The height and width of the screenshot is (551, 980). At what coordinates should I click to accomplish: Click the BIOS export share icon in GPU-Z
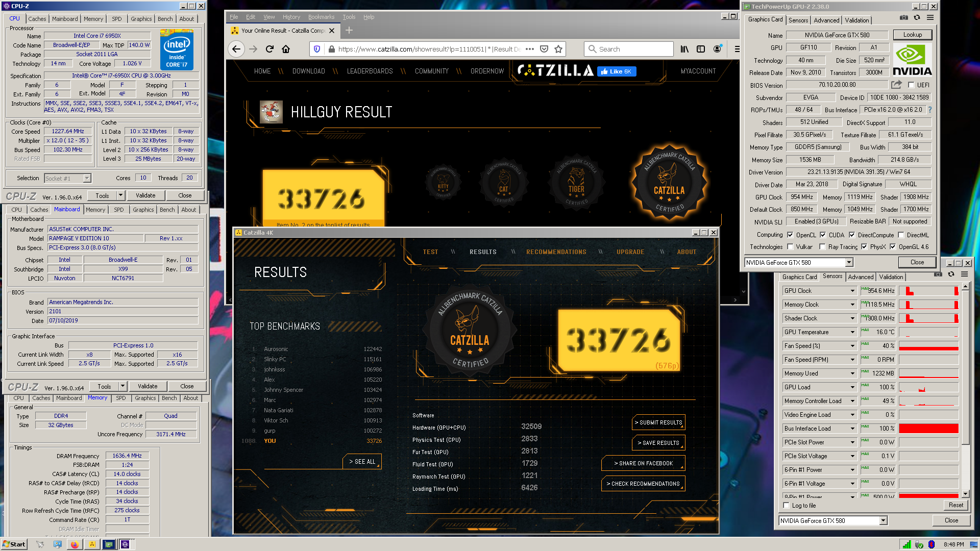click(896, 84)
